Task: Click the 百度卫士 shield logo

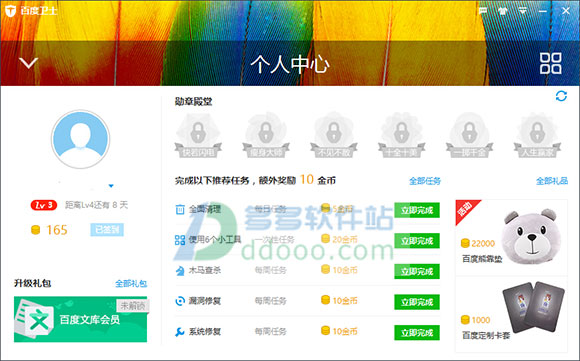Action: coord(10,11)
